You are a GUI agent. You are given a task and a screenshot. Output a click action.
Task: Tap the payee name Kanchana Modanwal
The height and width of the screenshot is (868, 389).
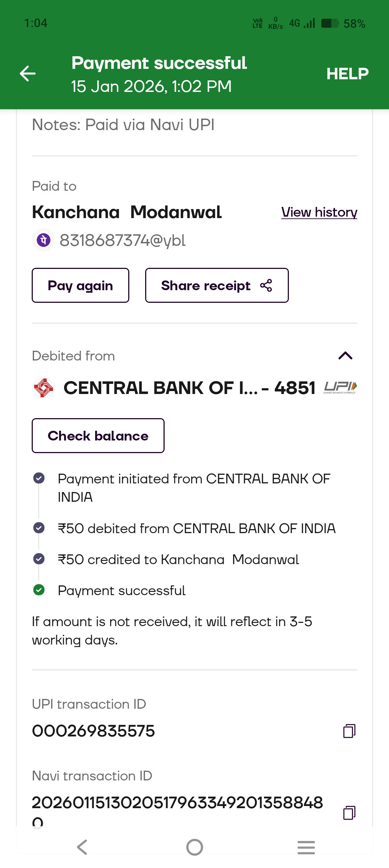coord(127,212)
